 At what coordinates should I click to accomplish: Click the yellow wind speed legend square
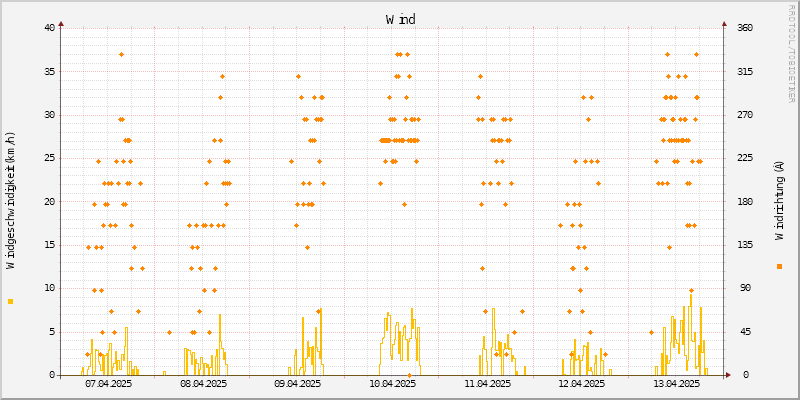(x=10, y=301)
